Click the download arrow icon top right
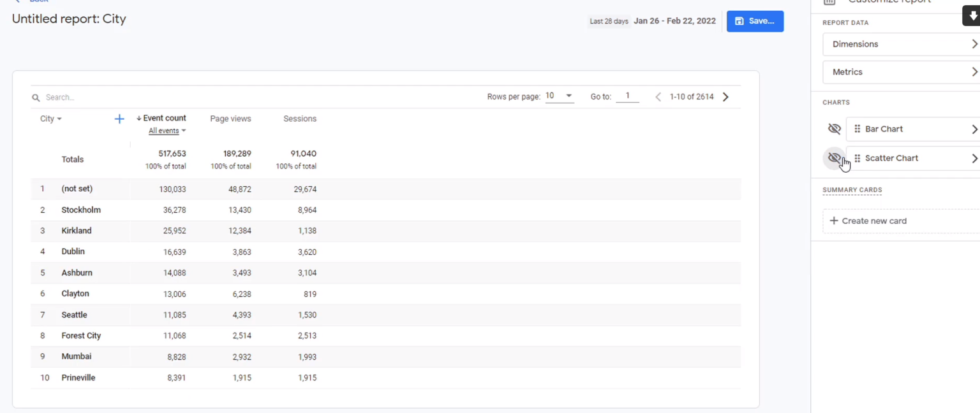The height and width of the screenshot is (413, 980). coord(972,15)
